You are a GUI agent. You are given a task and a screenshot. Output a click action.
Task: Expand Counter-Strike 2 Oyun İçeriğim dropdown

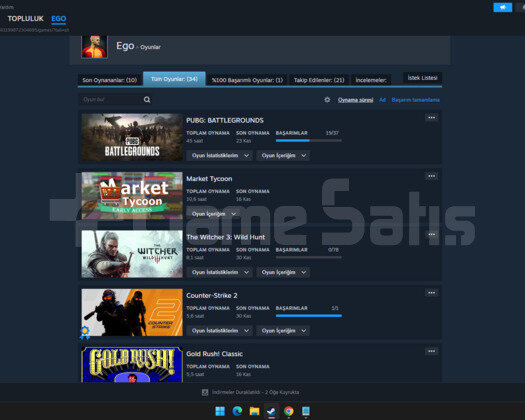283,331
